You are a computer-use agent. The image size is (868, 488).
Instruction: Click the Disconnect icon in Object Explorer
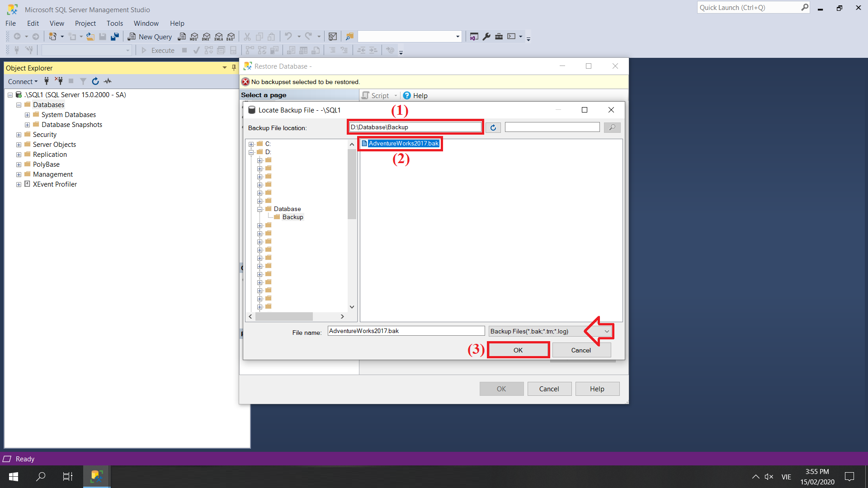tap(59, 81)
